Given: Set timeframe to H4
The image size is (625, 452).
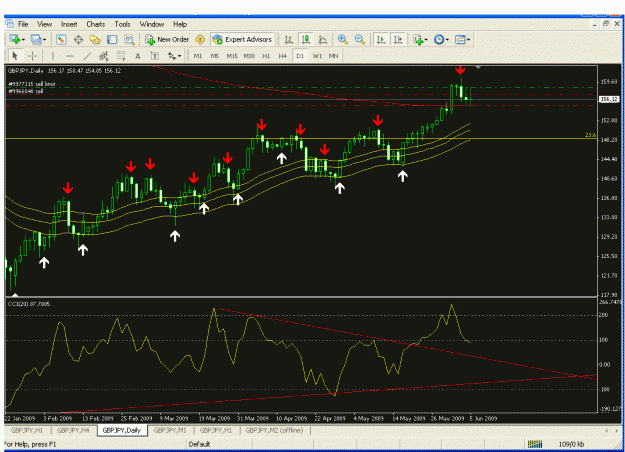Looking at the screenshot, I should point(283,56).
